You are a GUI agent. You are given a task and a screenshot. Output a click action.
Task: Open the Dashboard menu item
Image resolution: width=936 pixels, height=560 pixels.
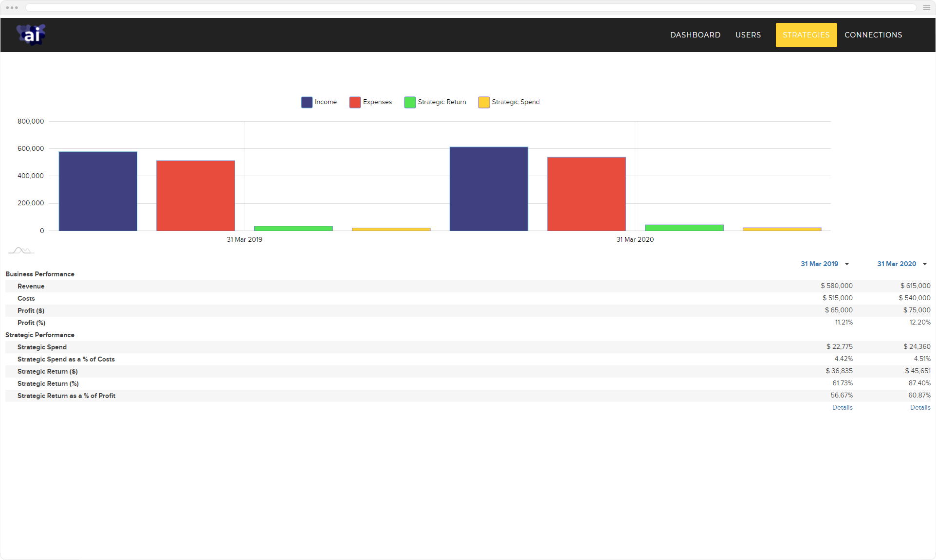click(695, 35)
